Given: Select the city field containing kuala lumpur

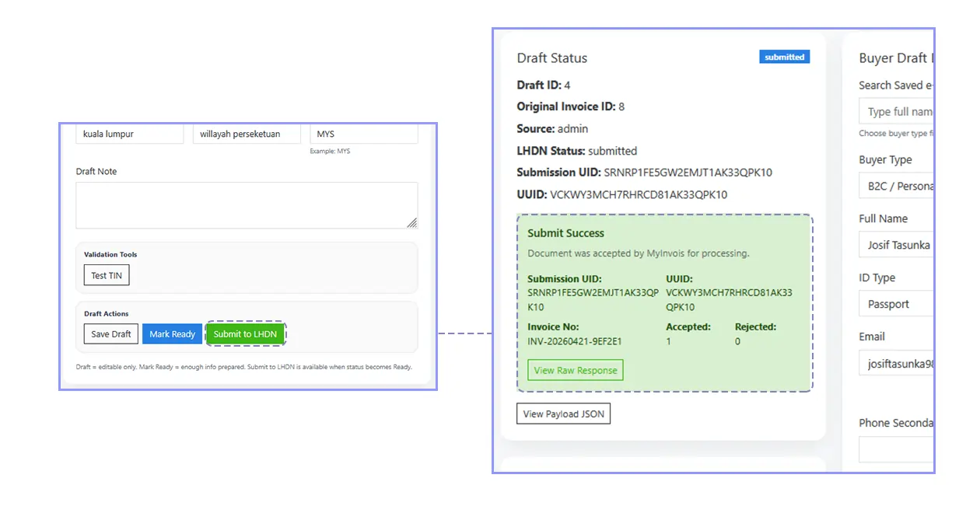Looking at the screenshot, I should point(129,133).
